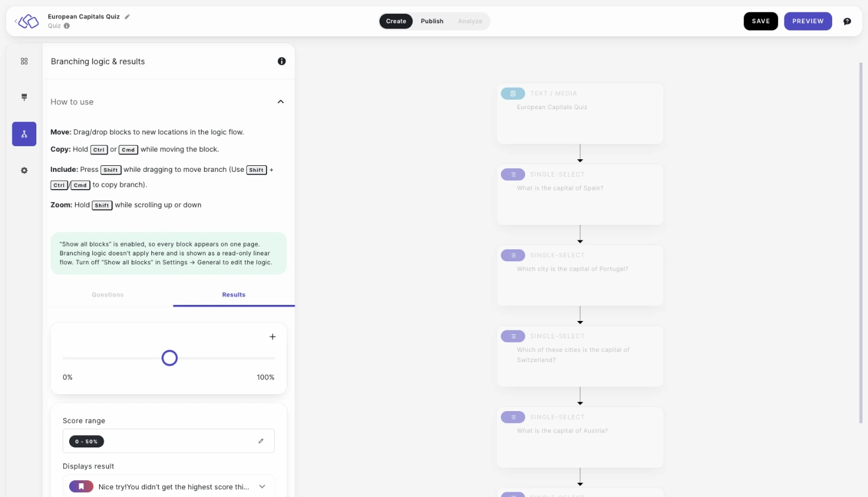Switch to the Publish step
This screenshot has width=868, height=497.
click(432, 21)
